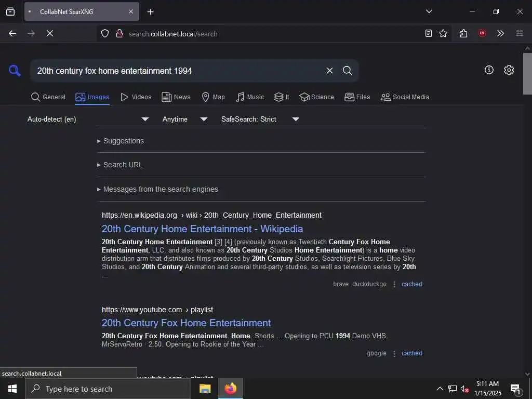The height and width of the screenshot is (399, 532).
Task: Select the CollabNet SearXNG tab
Action: point(82,12)
